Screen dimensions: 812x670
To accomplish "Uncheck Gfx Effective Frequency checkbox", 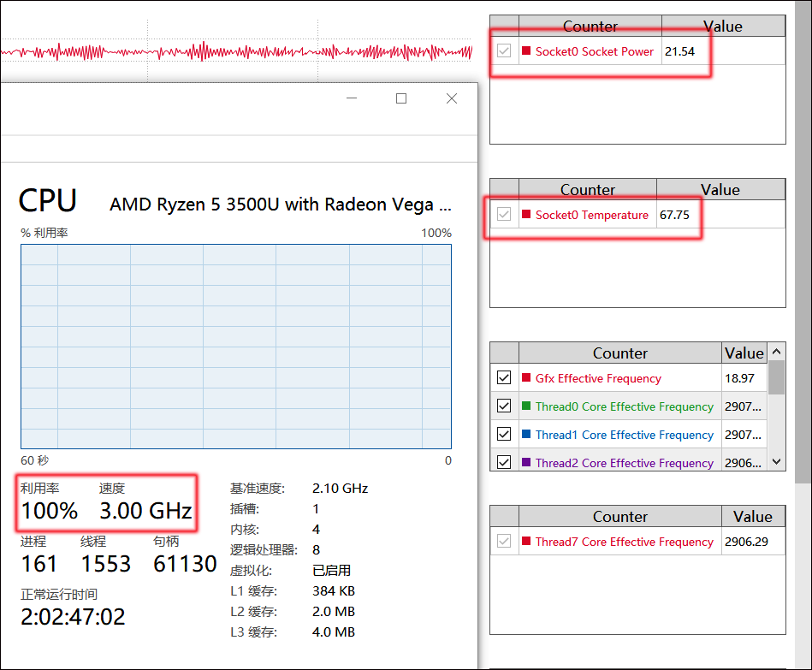I will [504, 377].
